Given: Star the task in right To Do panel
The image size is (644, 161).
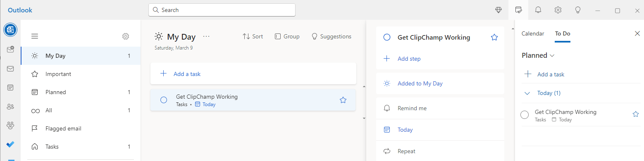Looking at the screenshot, I should (x=636, y=114).
